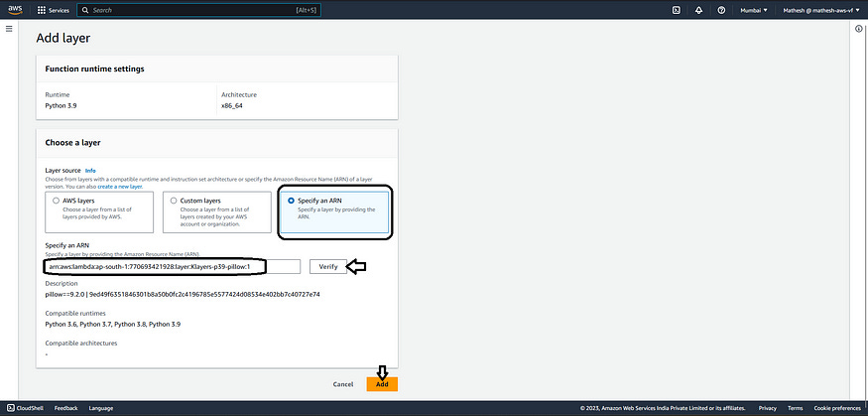Open Language in the footer
Screen dimensions: 868x416
coord(101,408)
